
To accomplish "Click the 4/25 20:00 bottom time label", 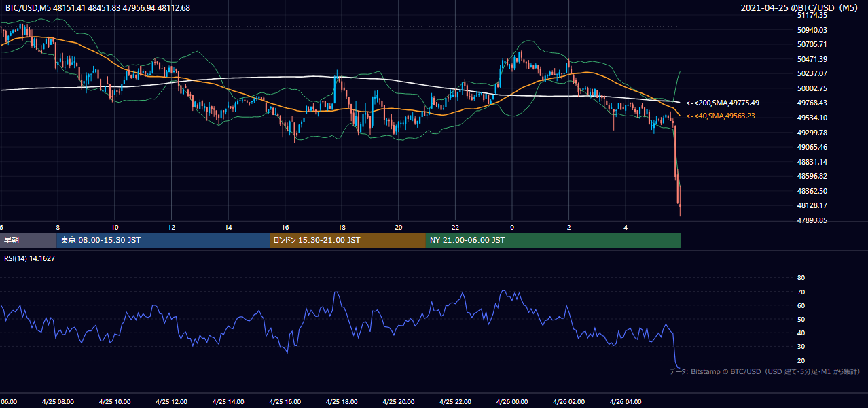I will pos(399,402).
